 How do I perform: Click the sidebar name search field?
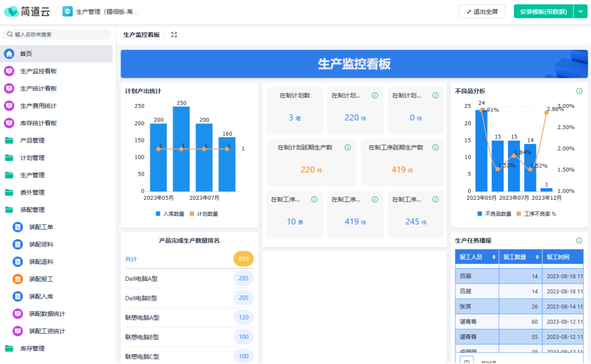59,34
